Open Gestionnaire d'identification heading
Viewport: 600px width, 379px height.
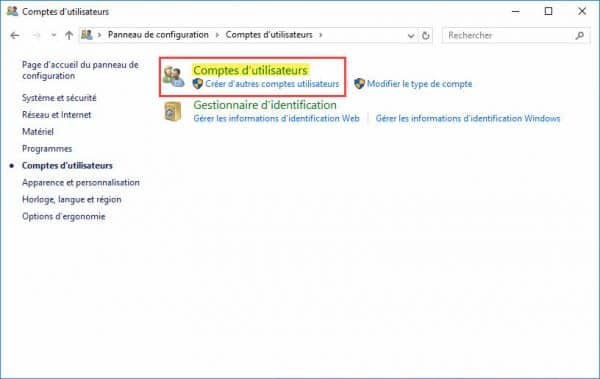[265, 105]
